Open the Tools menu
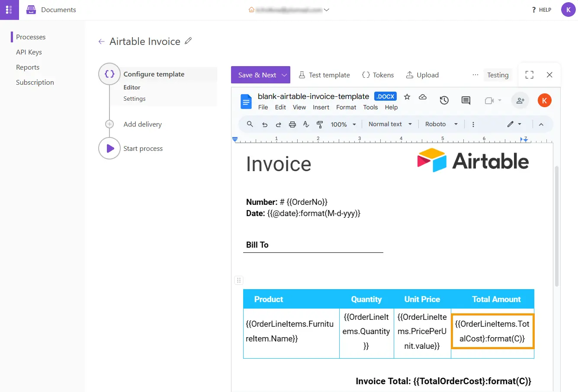This screenshot has width=578, height=392. [x=370, y=107]
